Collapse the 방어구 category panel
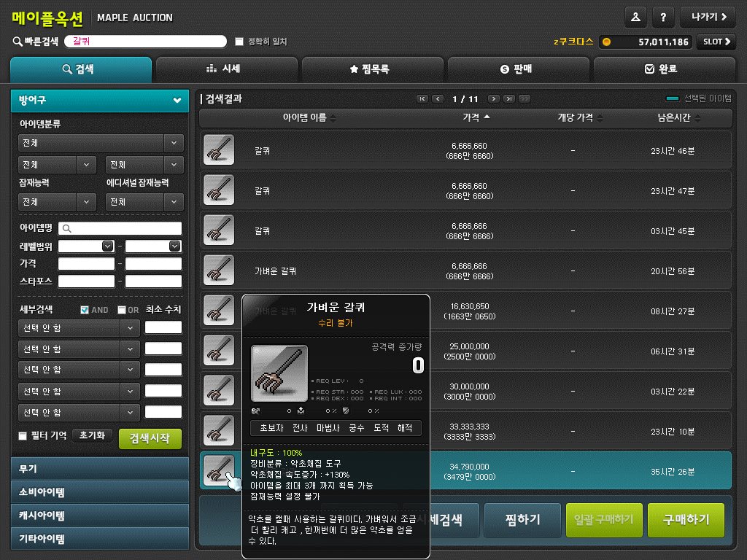 [x=100, y=100]
